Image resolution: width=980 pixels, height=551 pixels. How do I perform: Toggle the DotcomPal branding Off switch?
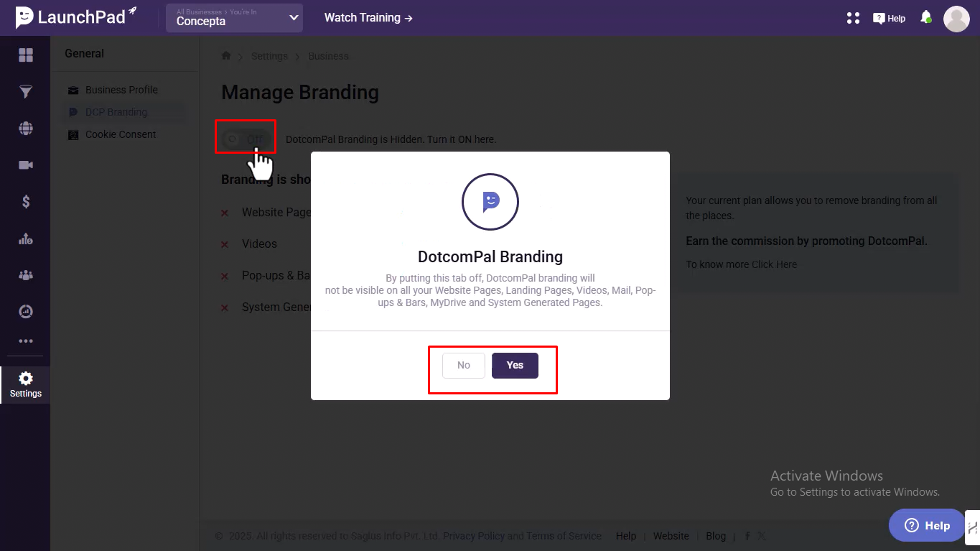246,139
